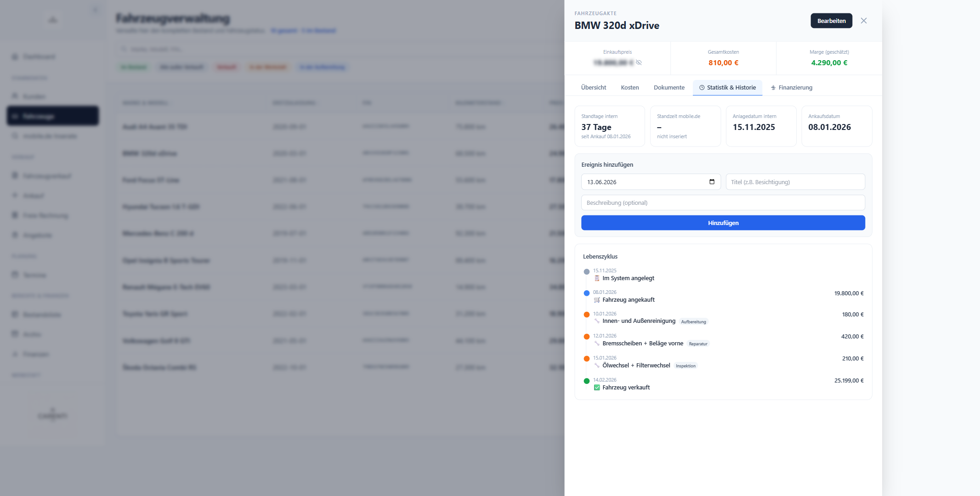980x496 pixels.
Task: Select the Im System angelegt entry
Action: point(628,278)
